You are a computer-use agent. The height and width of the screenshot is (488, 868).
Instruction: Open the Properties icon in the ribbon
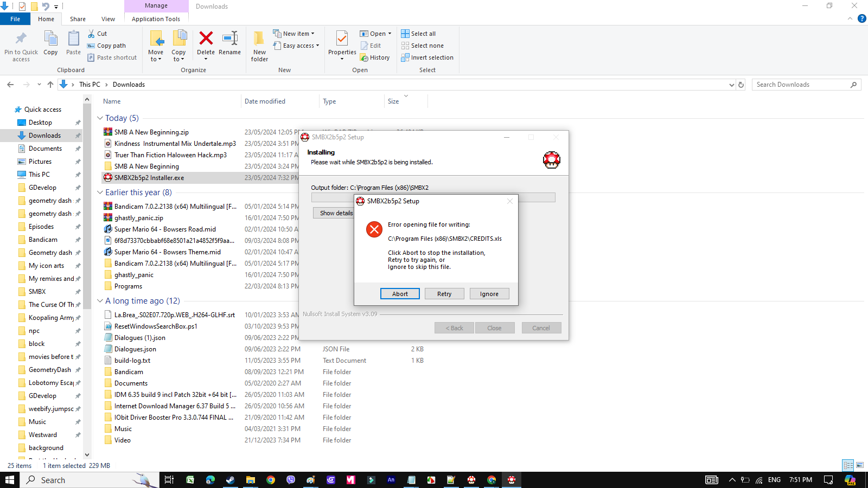[342, 38]
